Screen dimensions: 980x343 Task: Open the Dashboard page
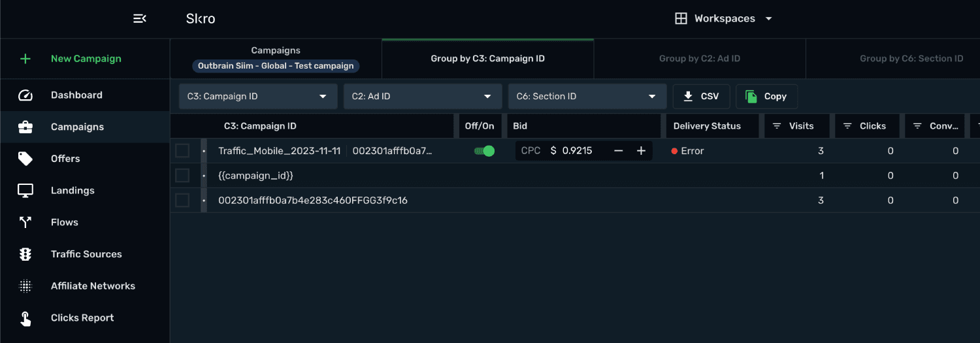tap(76, 95)
